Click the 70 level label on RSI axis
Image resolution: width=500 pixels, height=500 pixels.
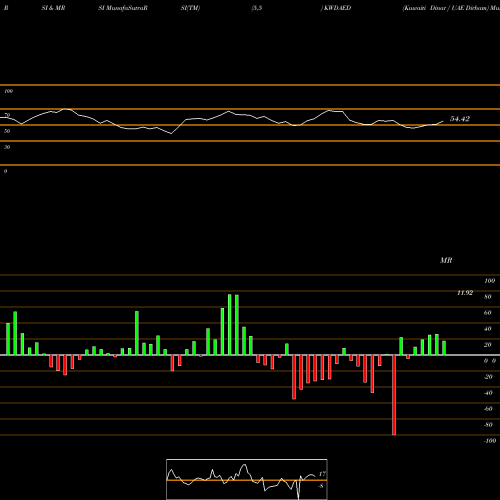[7, 115]
